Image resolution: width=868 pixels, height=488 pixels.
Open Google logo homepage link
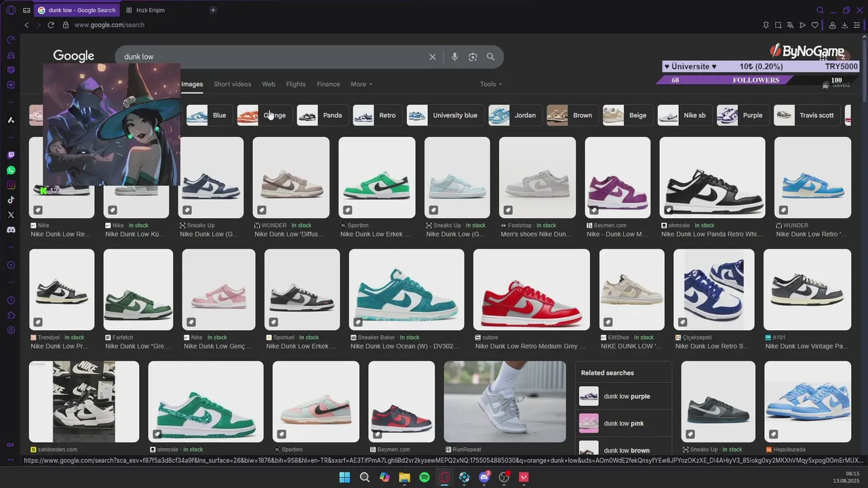pos(74,56)
